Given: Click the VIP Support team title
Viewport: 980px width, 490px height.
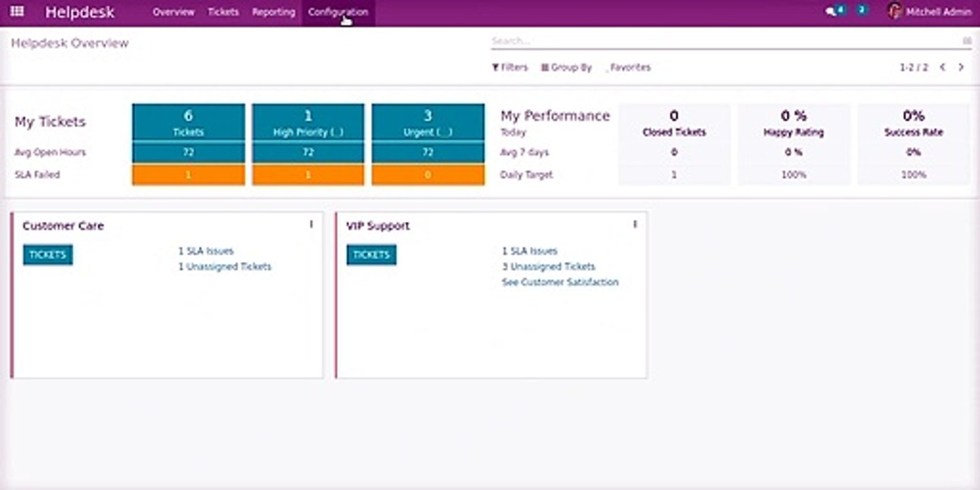Looking at the screenshot, I should tap(378, 226).
